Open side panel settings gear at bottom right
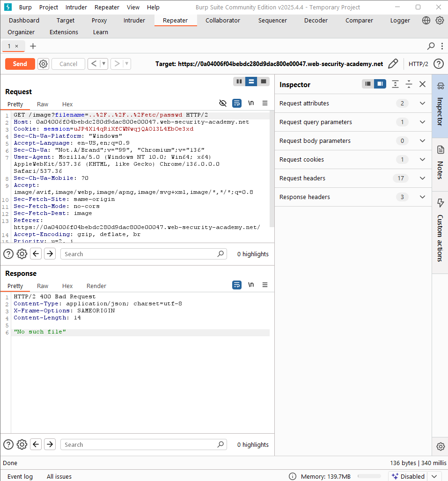The width and height of the screenshot is (448, 481). click(441, 446)
